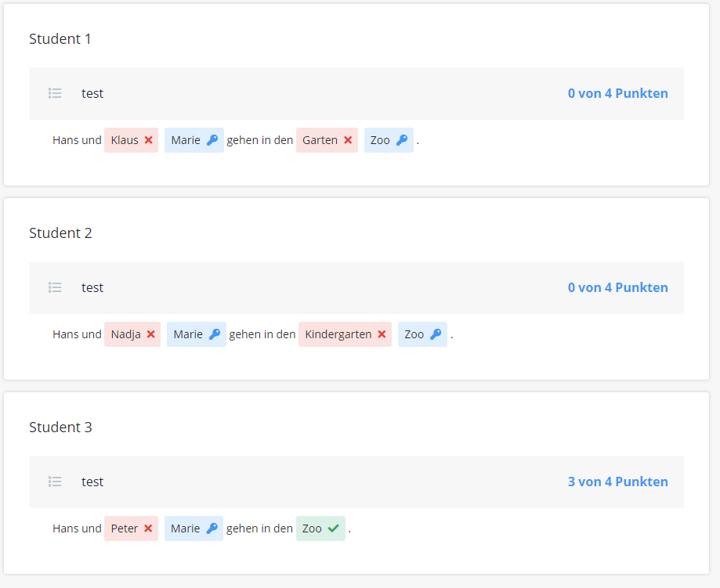The height and width of the screenshot is (588, 720).
Task: Click the key icon beside Zoo for Student 2
Action: point(436,334)
